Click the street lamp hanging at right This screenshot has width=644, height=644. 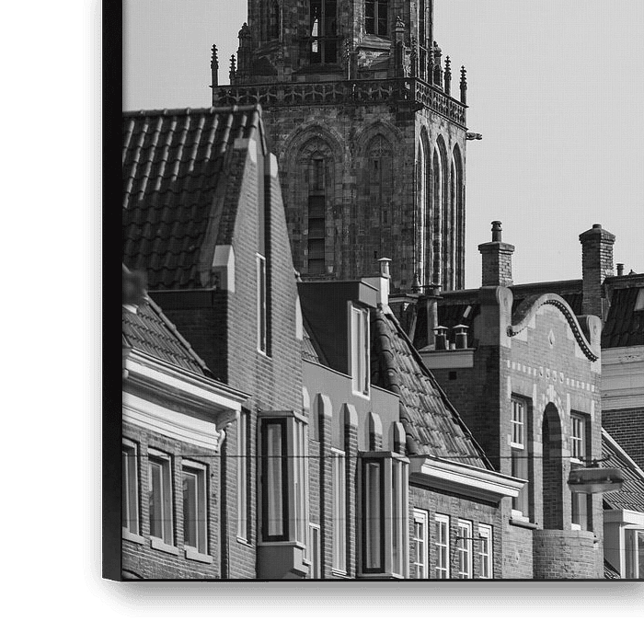[x=594, y=478]
